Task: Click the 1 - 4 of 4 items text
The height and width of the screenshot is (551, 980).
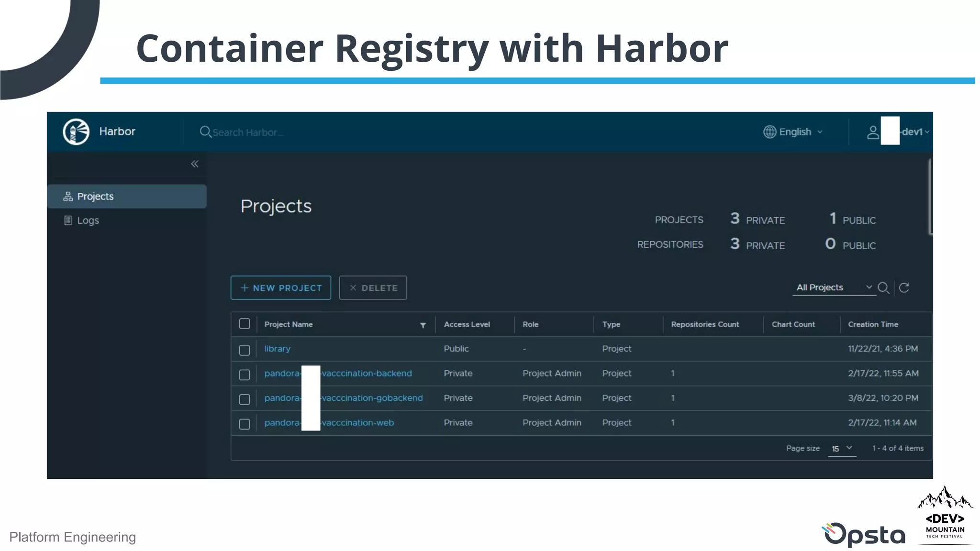Action: (898, 449)
